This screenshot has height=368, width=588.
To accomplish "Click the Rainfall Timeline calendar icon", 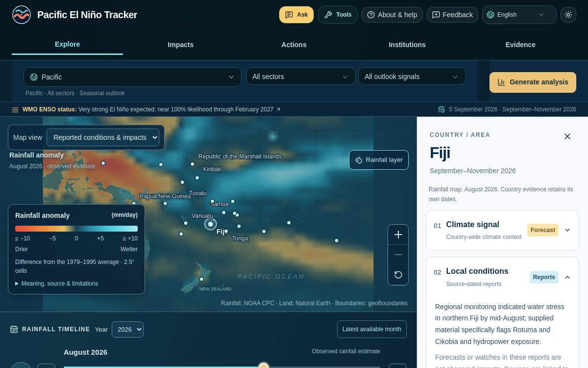I will (x=14, y=329).
